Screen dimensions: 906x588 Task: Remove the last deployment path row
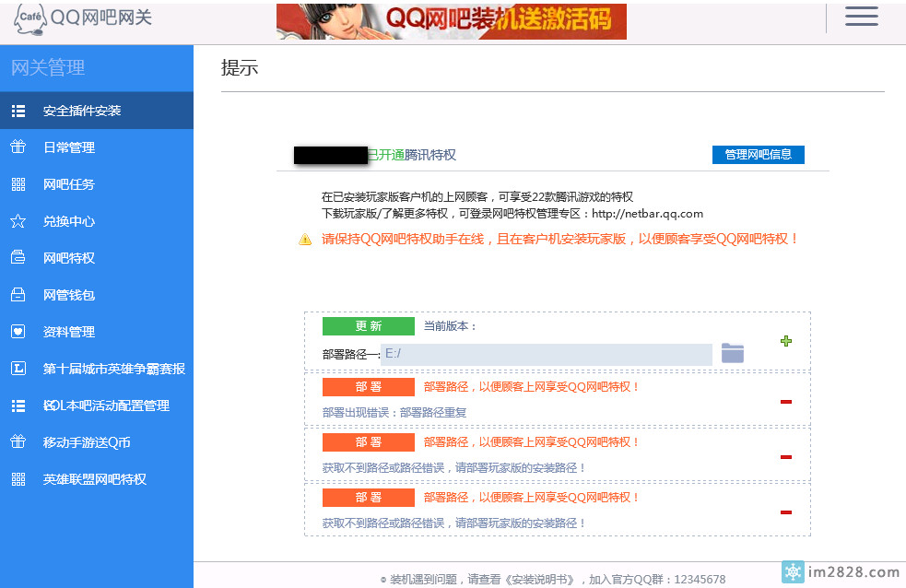pyautogui.click(x=786, y=512)
